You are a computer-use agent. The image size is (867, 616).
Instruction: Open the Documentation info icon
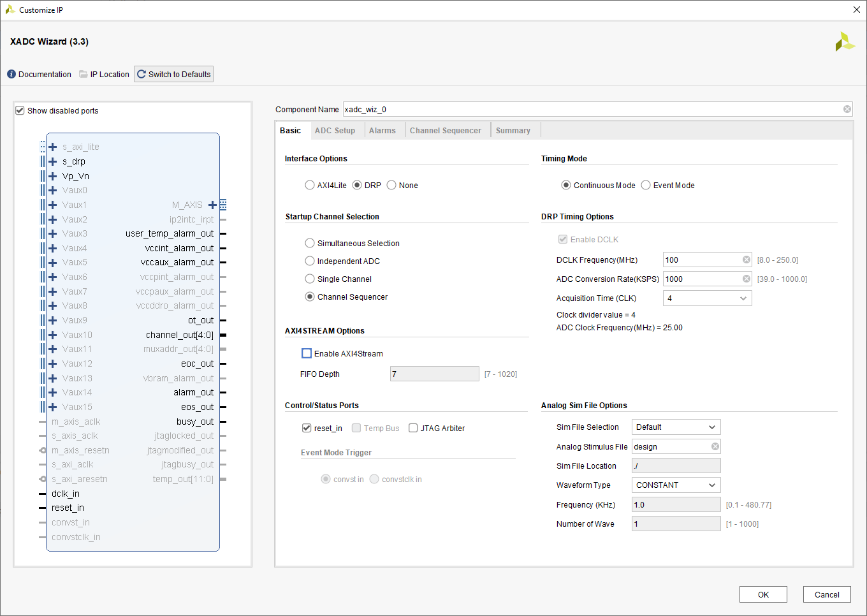click(11, 75)
